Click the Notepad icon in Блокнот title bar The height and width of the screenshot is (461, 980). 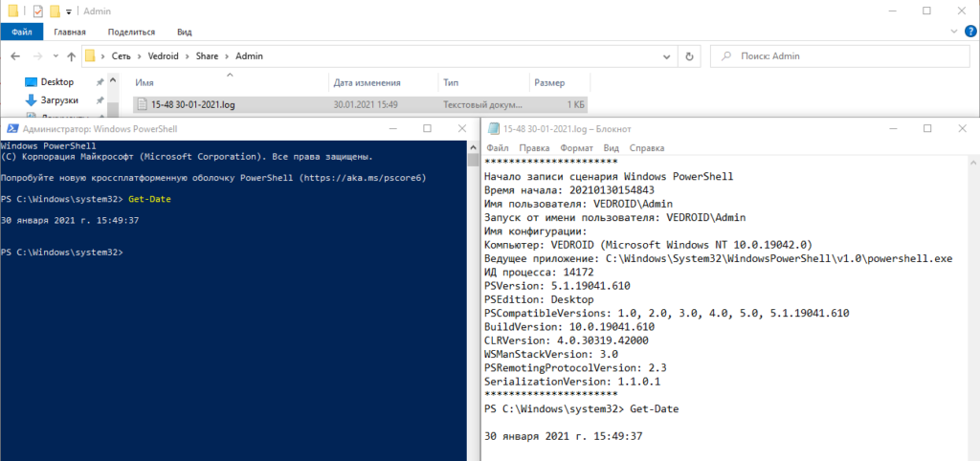pos(494,128)
